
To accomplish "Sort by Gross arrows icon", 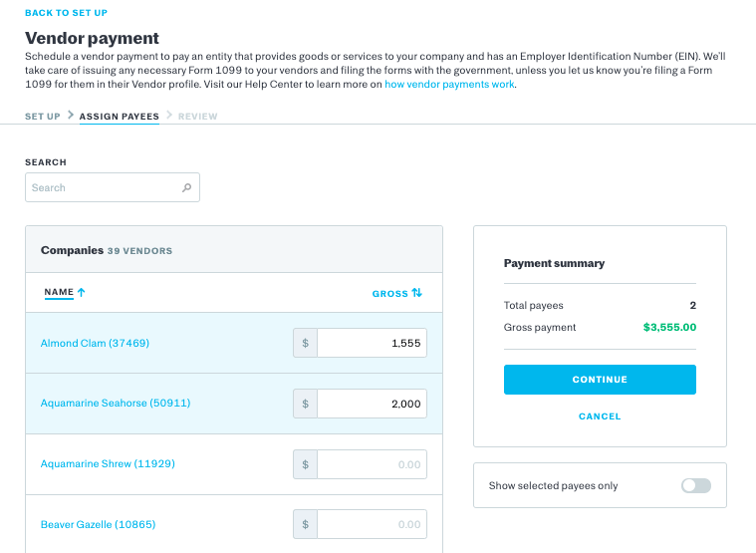I will click(x=417, y=293).
